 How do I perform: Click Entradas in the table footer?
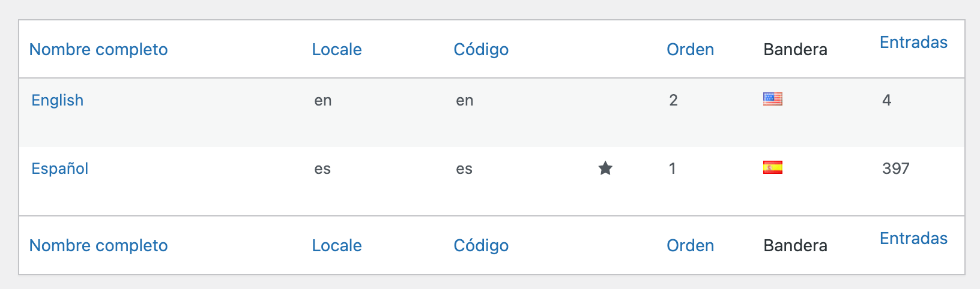[914, 238]
